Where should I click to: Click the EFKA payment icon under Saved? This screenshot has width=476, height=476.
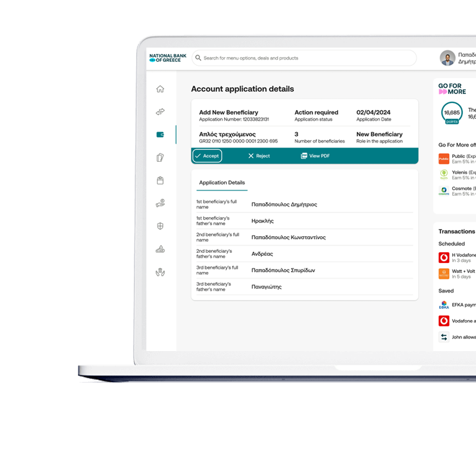pyautogui.click(x=443, y=305)
